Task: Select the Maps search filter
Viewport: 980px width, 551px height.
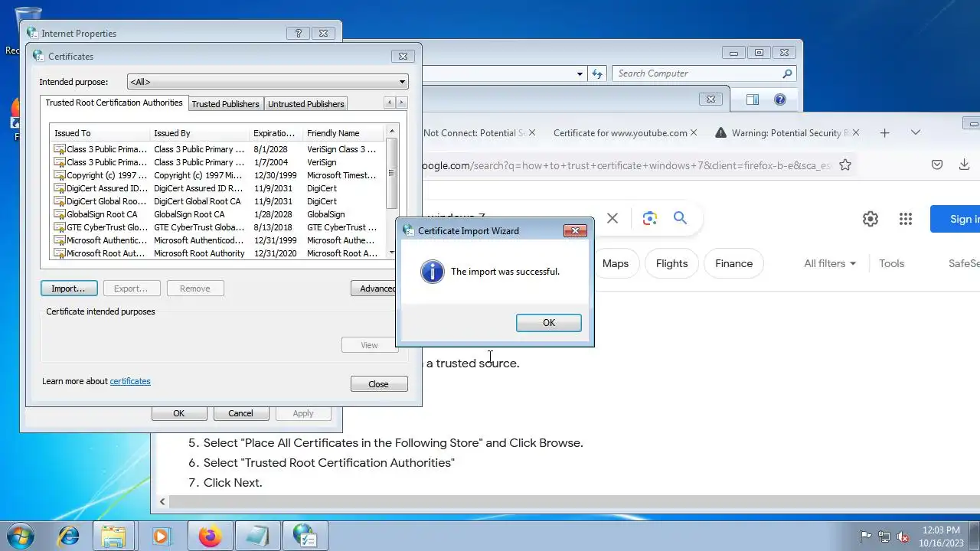Action: pos(616,263)
